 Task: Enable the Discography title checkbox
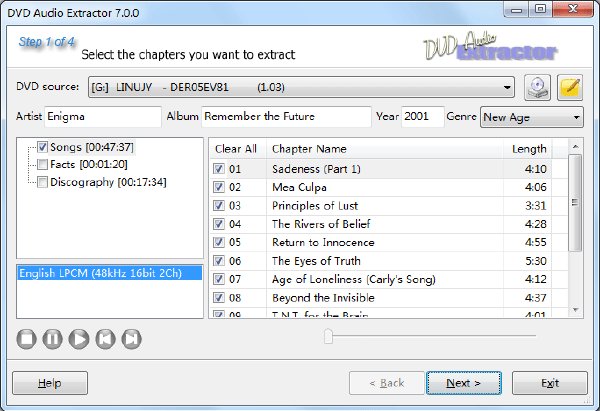[x=42, y=182]
